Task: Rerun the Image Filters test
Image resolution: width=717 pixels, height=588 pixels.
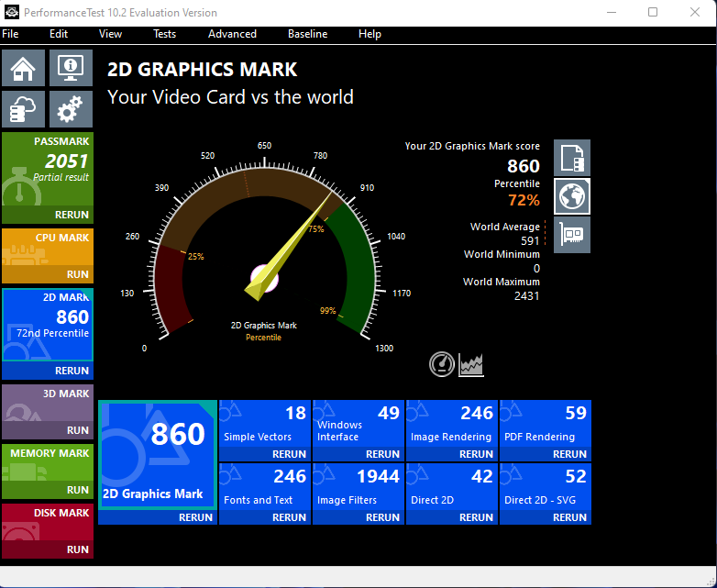Action: coord(358,517)
